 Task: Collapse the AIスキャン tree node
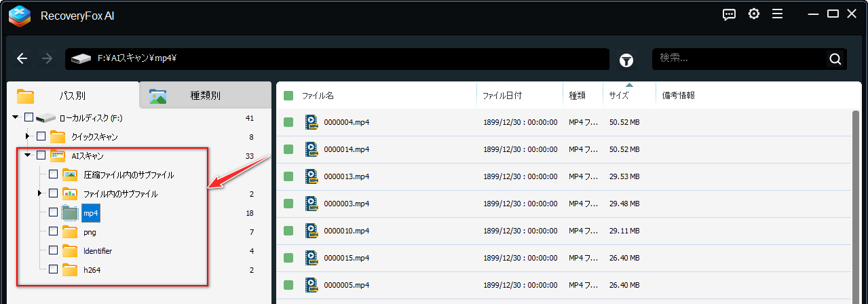28,155
